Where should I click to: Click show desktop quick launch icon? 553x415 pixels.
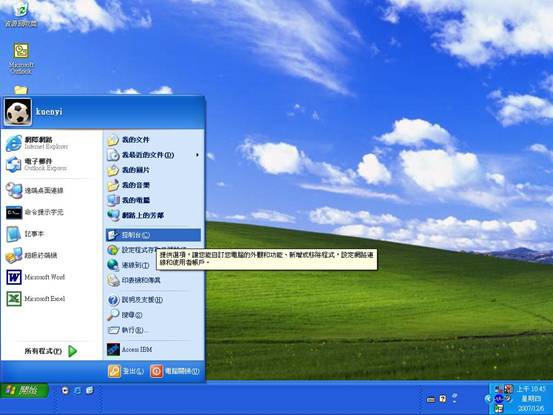[90, 390]
